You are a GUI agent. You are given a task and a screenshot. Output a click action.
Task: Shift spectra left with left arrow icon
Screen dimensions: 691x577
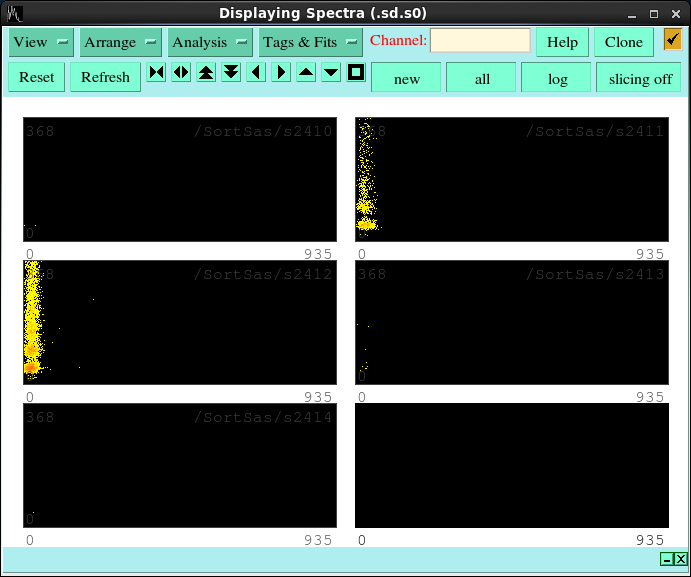[256, 72]
